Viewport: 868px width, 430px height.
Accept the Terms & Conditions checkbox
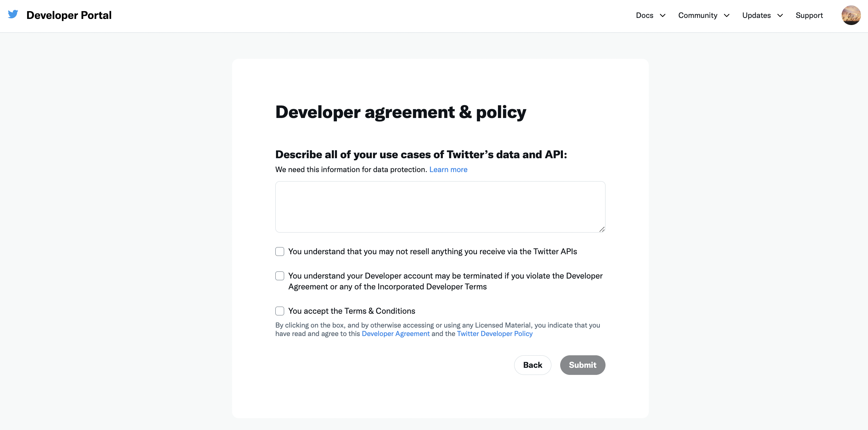(280, 311)
